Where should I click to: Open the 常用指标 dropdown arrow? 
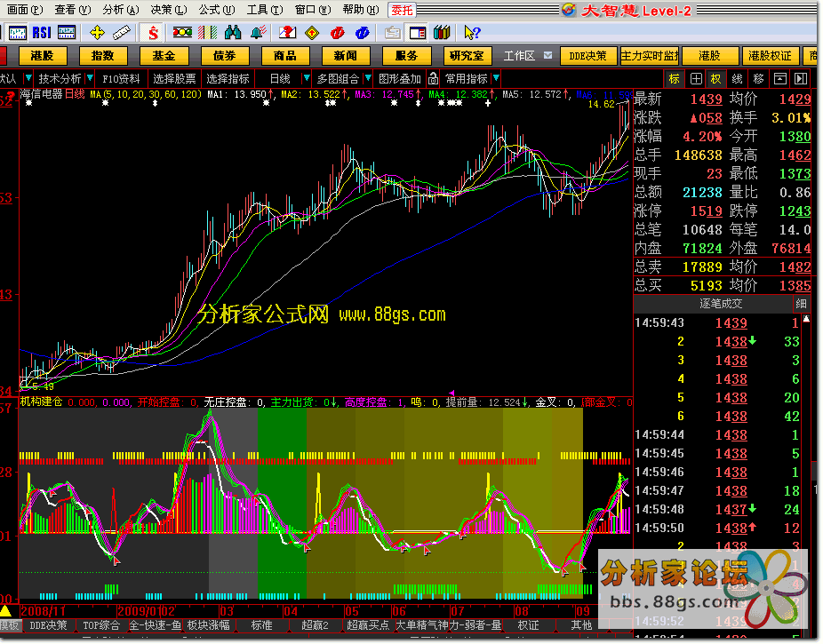pyautogui.click(x=496, y=79)
